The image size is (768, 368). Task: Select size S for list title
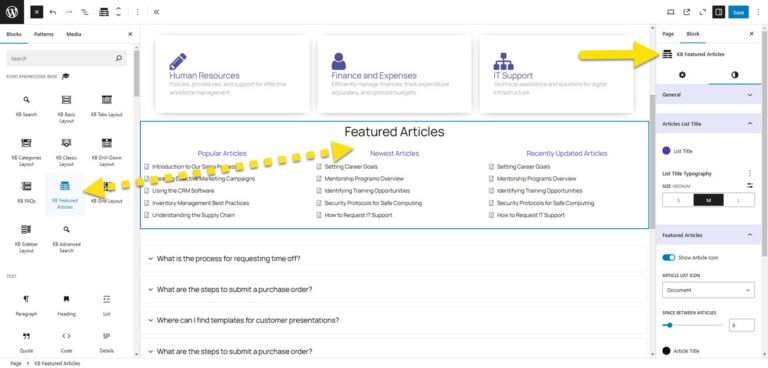coord(678,200)
